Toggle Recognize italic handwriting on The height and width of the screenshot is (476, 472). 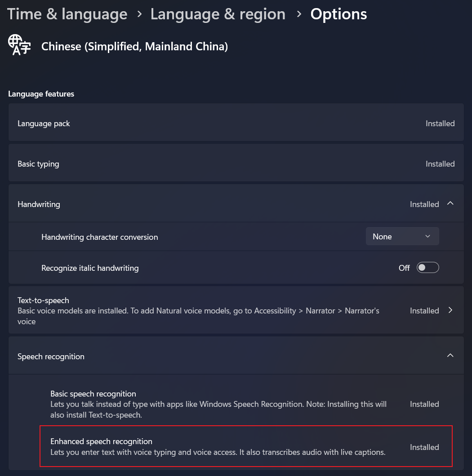427,267
